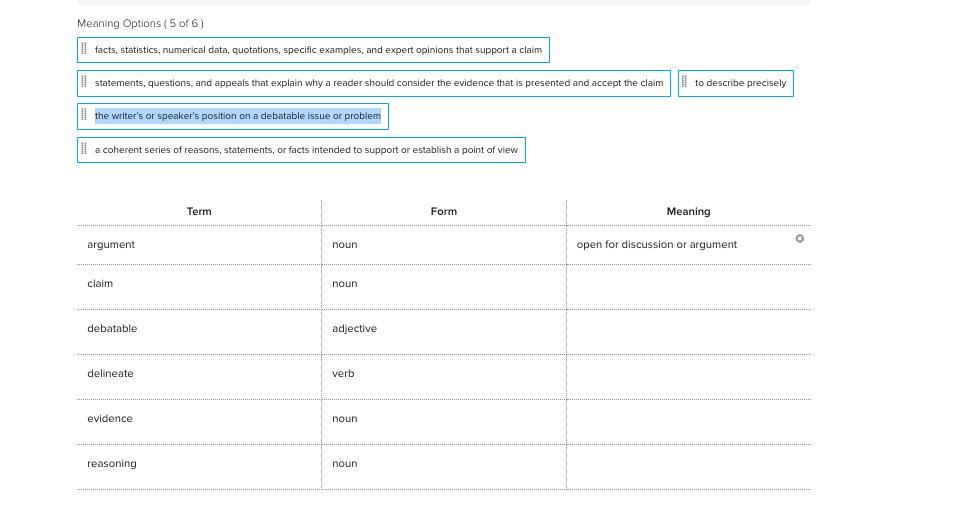Select 'facts, statistics, numerical data' meaning option
This screenshot has height=517, width=975.
[313, 50]
